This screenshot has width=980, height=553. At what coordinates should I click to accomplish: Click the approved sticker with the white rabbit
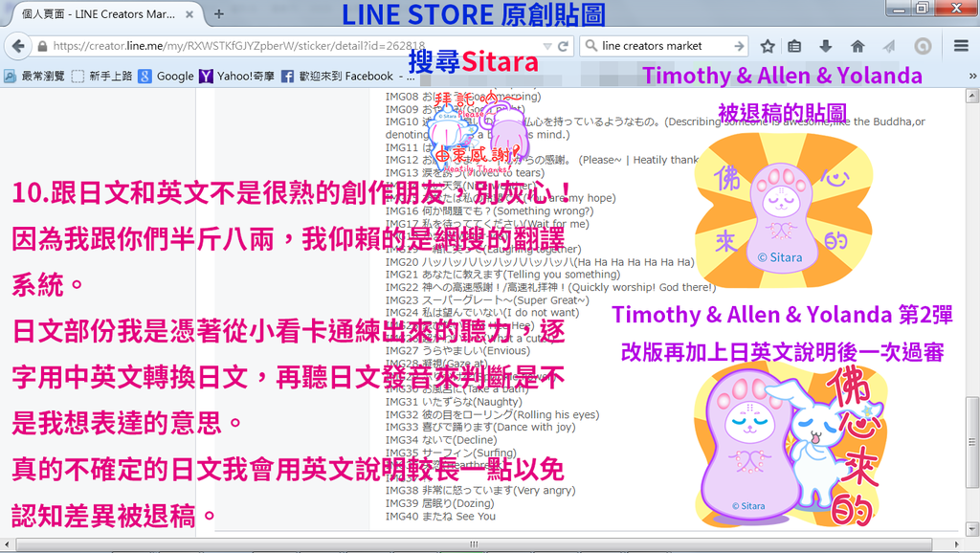(789, 446)
